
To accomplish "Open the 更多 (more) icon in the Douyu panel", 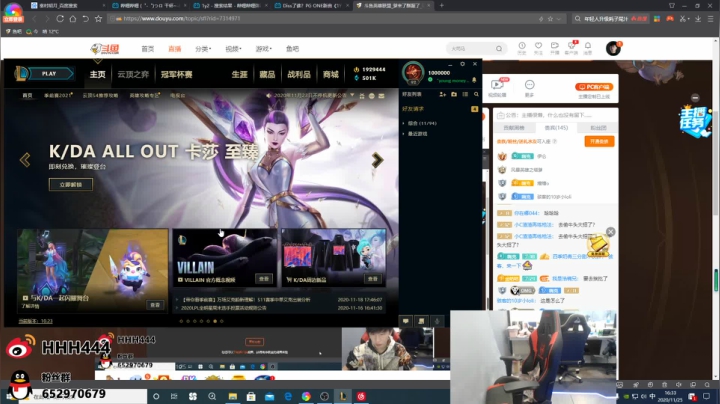I will point(529,85).
